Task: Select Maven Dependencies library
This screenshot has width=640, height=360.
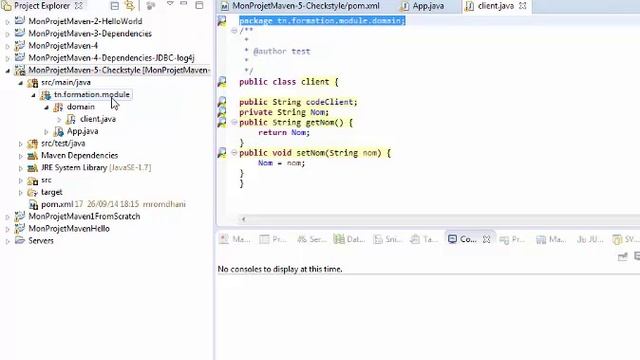Action: point(79,156)
